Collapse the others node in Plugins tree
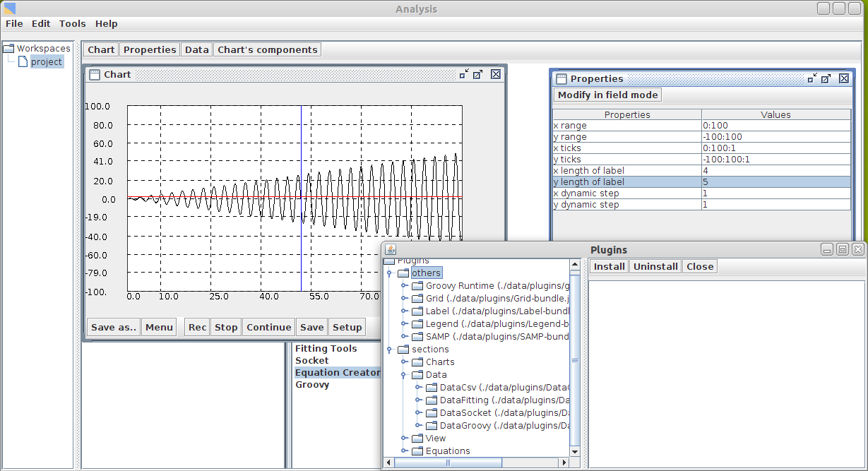The image size is (868, 471). tap(389, 273)
